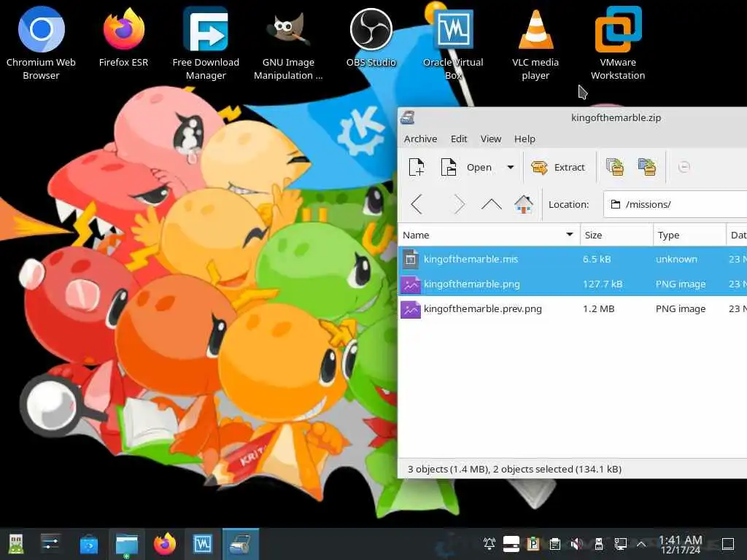Sort by the Type column header

(689, 235)
